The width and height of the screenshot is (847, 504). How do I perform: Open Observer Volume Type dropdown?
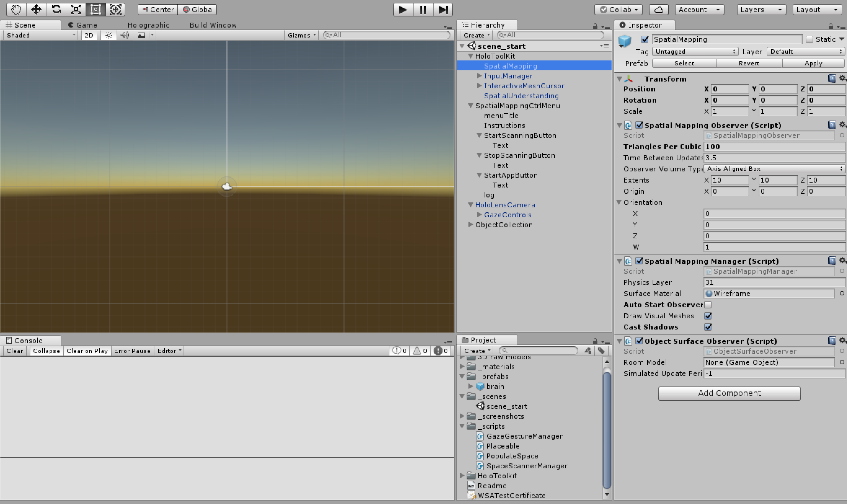774,169
